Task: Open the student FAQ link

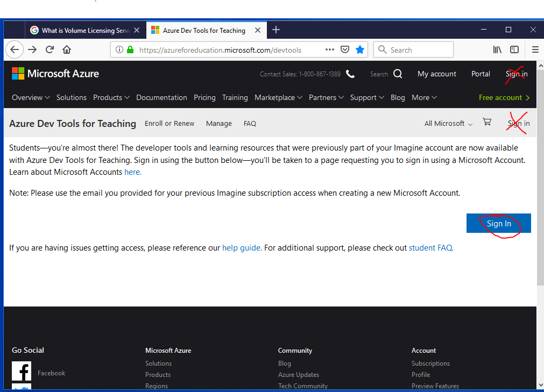Action: pos(431,248)
